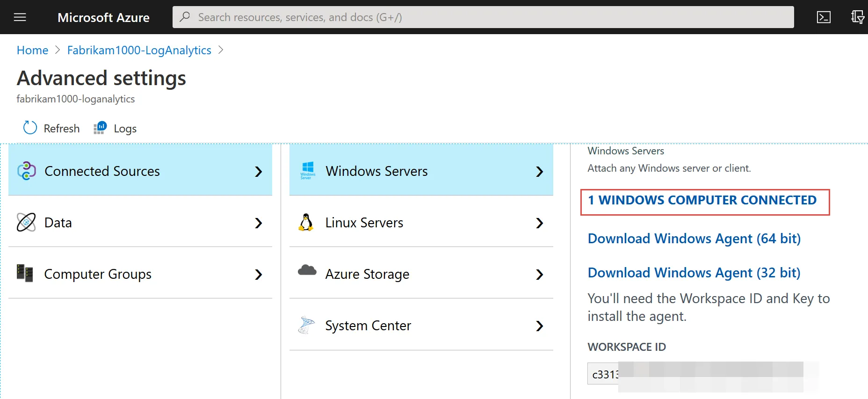Go to Home breadcrumb

click(x=32, y=50)
